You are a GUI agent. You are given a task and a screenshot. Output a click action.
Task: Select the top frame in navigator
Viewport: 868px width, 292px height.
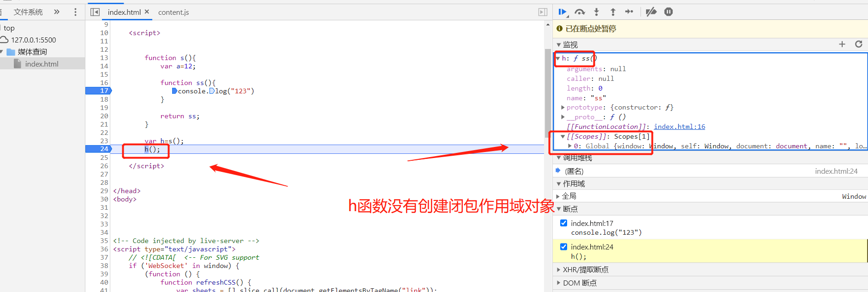pos(9,28)
